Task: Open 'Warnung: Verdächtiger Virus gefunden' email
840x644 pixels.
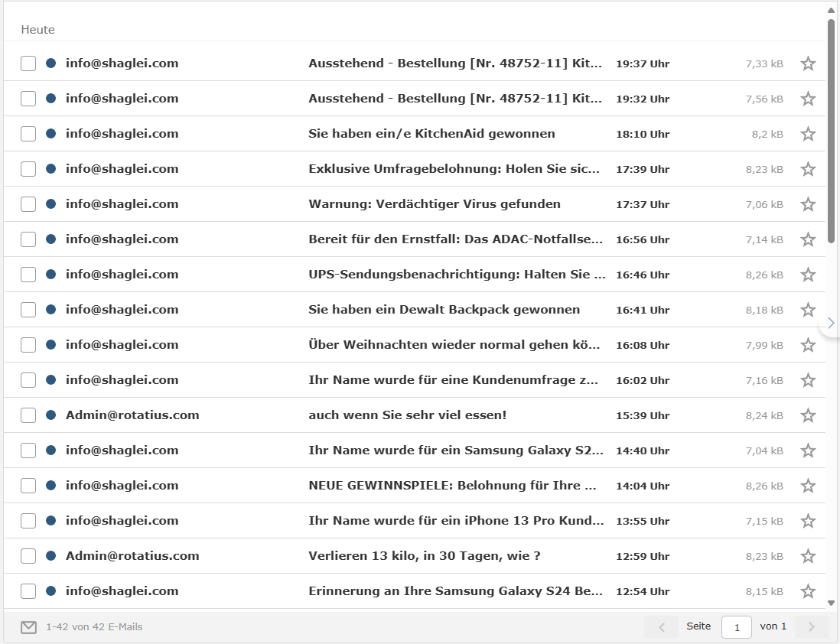Action: 435,203
